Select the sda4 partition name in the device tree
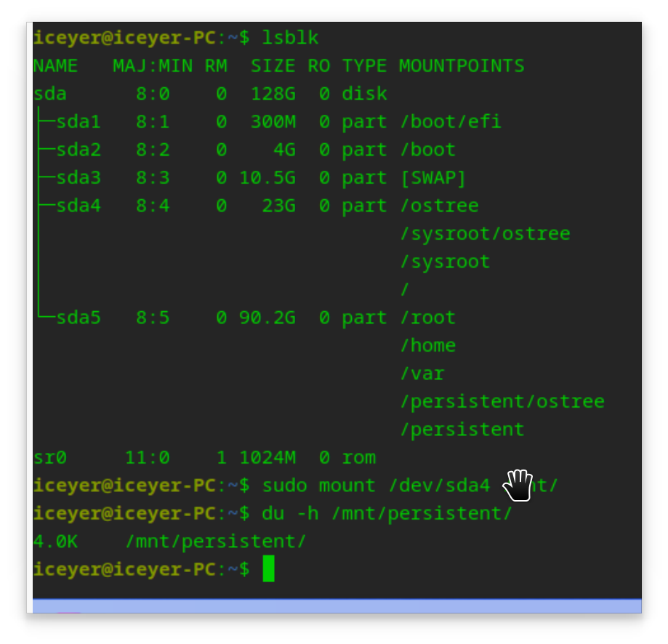Image resolution: width=668 pixels, height=644 pixels. (x=79, y=206)
